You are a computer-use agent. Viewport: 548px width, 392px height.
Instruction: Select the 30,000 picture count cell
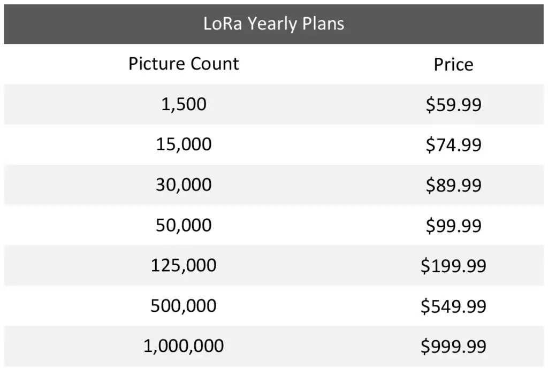click(184, 185)
